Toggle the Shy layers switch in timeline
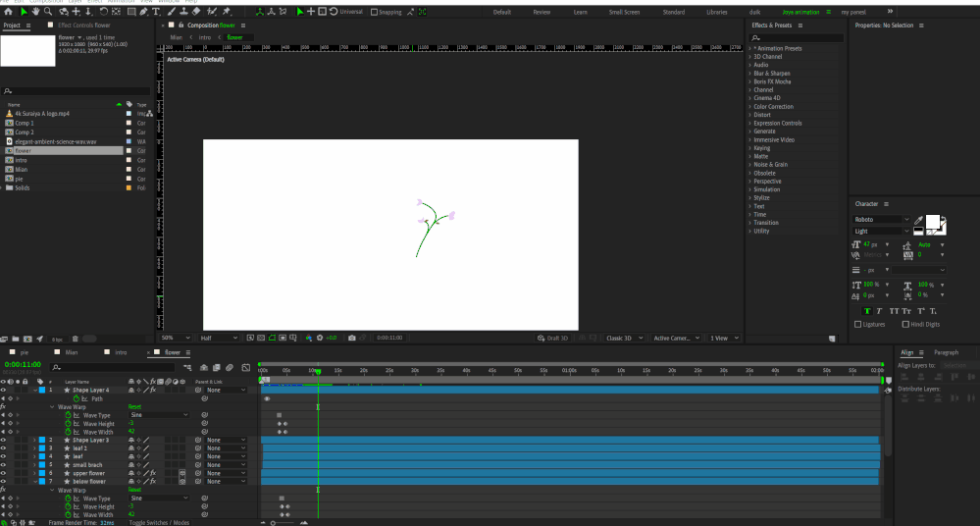The height and width of the screenshot is (526, 980). pos(204,368)
